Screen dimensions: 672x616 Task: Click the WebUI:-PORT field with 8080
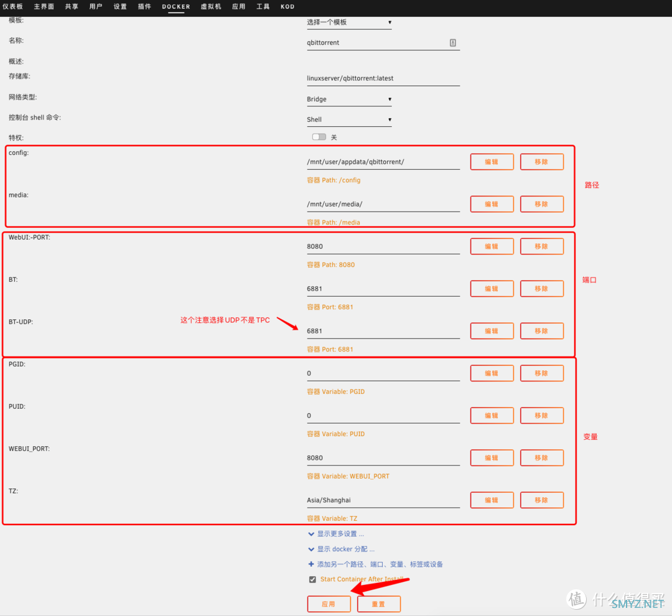coord(383,246)
